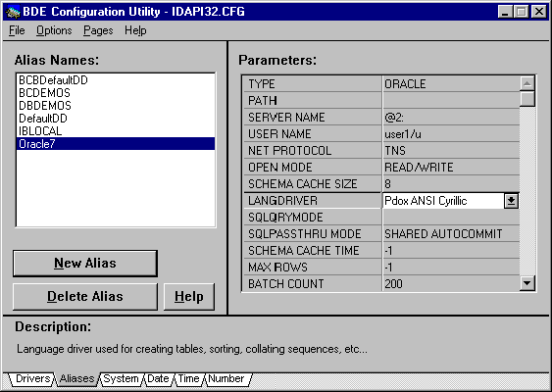Click the USER NAME parameter label
The image size is (552, 392).
tap(313, 133)
